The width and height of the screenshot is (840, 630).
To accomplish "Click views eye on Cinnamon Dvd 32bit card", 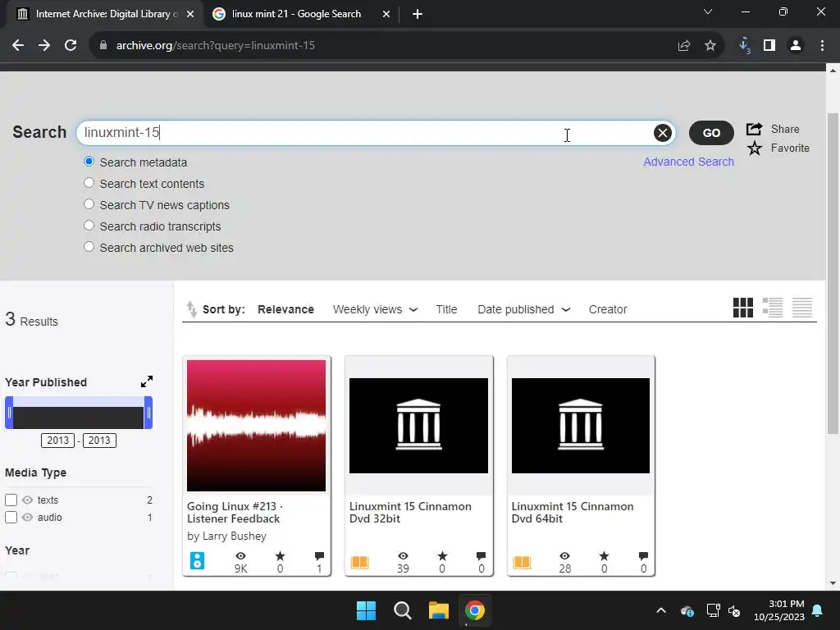I will pyautogui.click(x=403, y=556).
